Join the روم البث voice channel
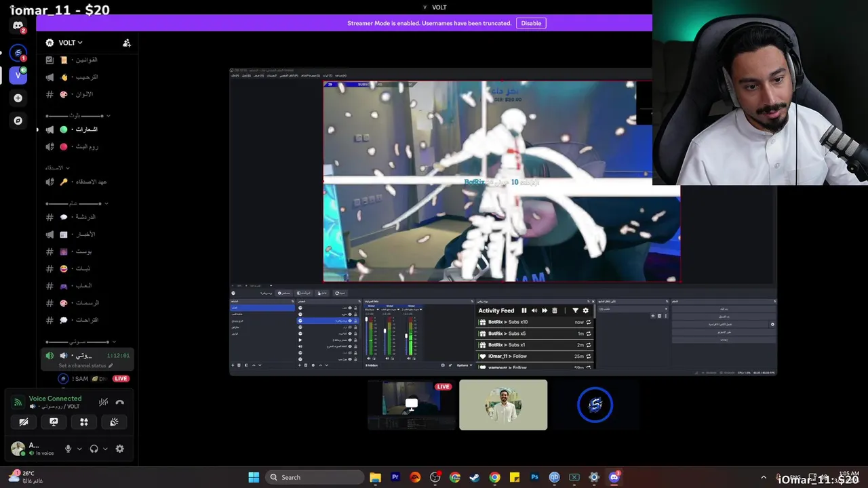 tap(87, 146)
